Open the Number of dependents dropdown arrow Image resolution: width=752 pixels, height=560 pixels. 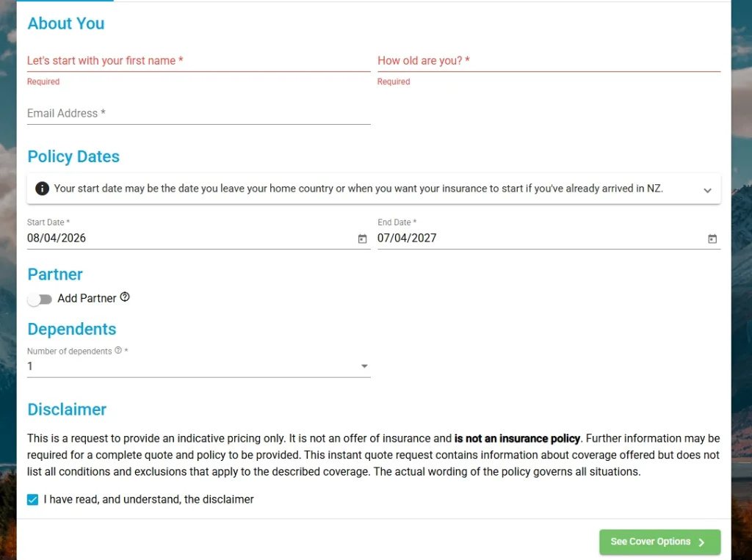[364, 366]
